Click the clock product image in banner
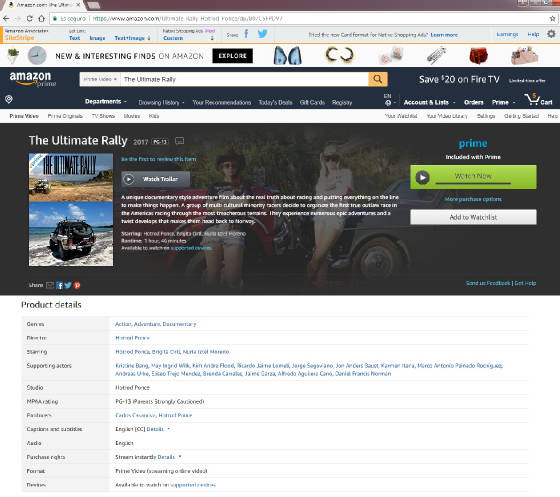560x497 pixels. click(37, 56)
